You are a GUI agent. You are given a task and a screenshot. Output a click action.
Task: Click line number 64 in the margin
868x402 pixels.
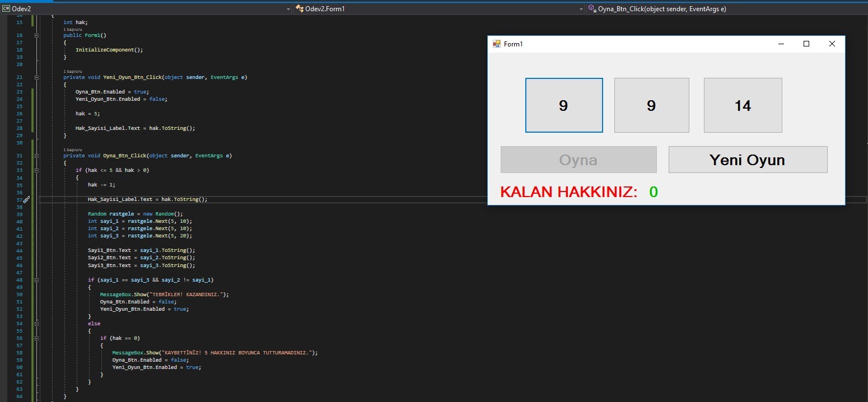tap(20, 396)
